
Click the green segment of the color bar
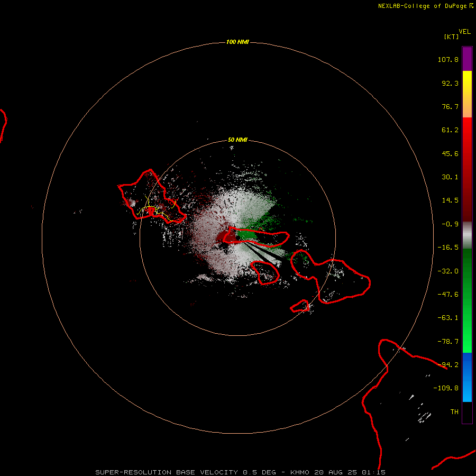(467, 300)
